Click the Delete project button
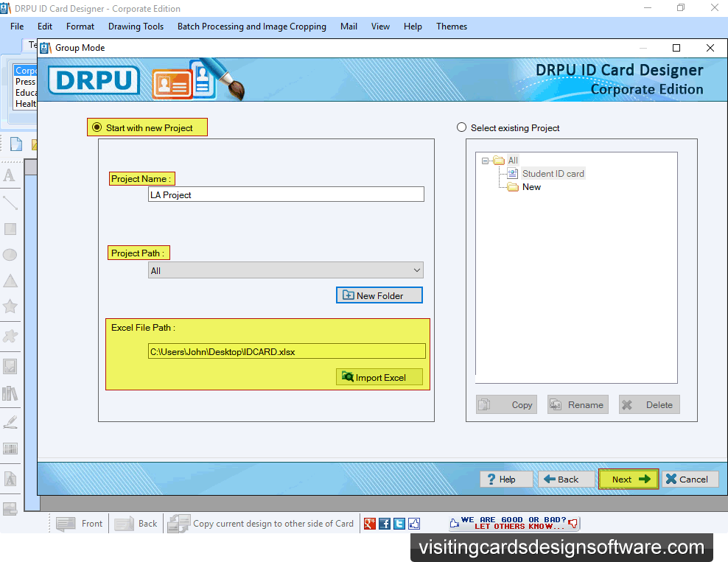 650,404
